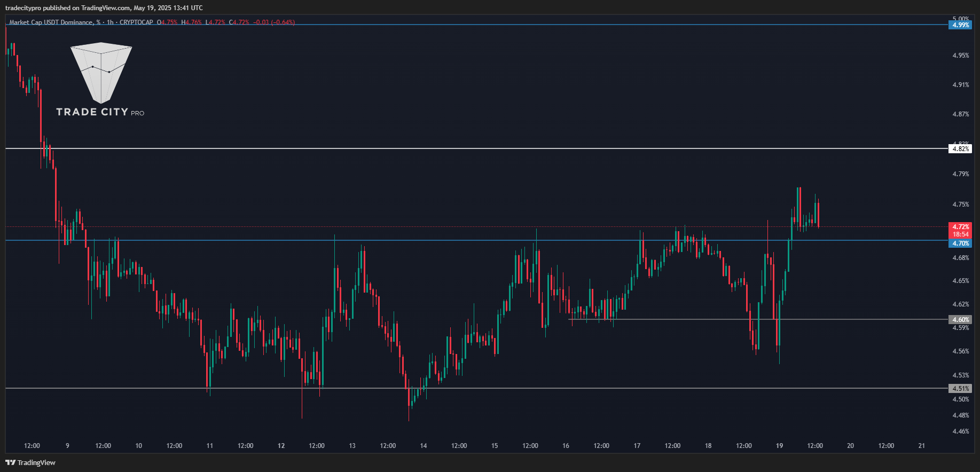
Task: Click the 4.75% price axis tick
Action: click(x=961, y=204)
